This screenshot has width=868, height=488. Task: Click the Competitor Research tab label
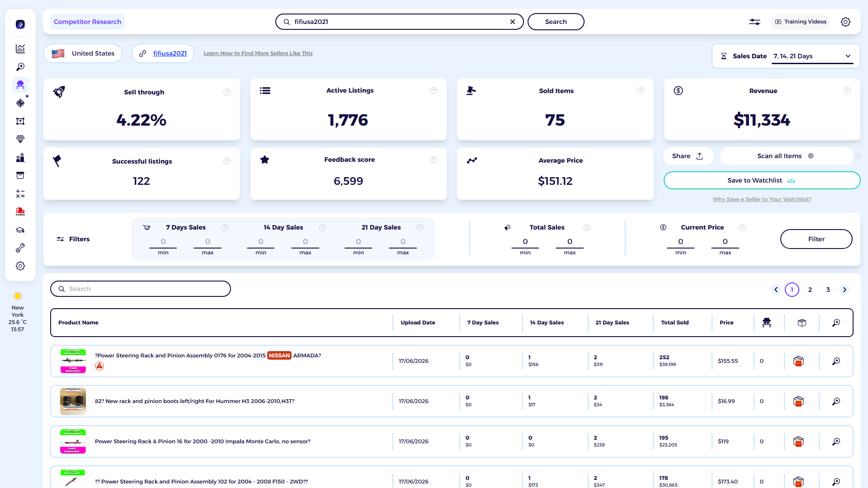point(87,22)
